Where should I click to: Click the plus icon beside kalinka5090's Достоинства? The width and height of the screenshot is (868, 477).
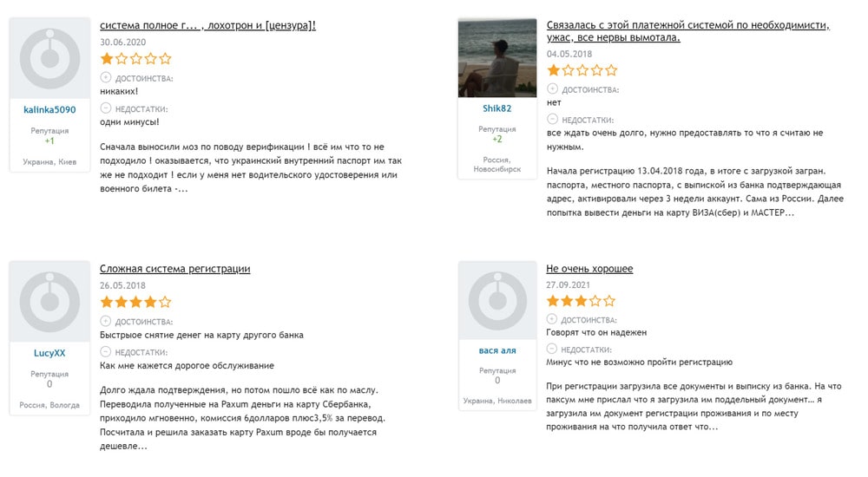pos(106,78)
